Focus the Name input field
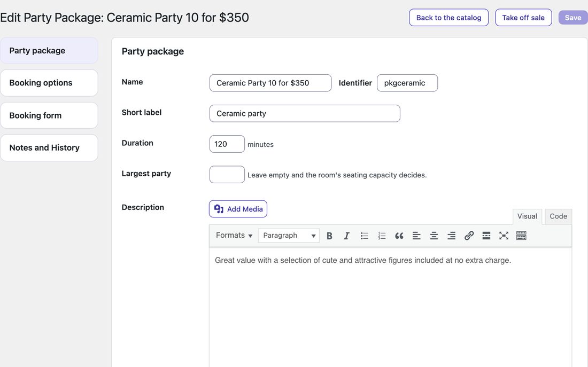 (x=270, y=83)
